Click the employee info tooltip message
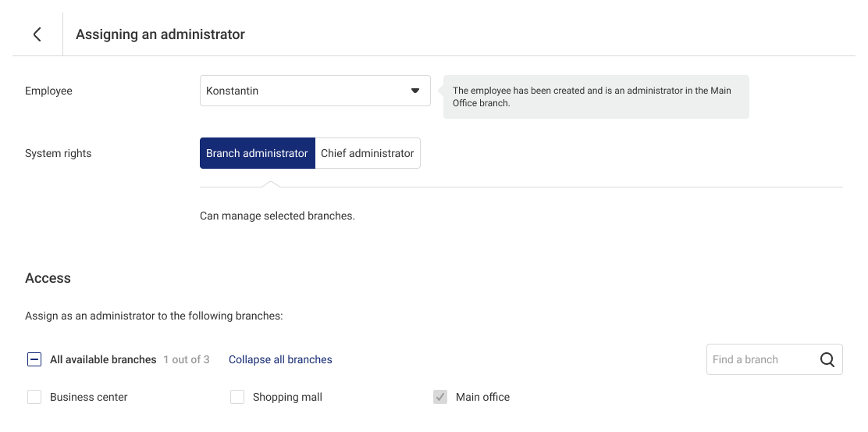The image size is (868, 432). point(596,97)
